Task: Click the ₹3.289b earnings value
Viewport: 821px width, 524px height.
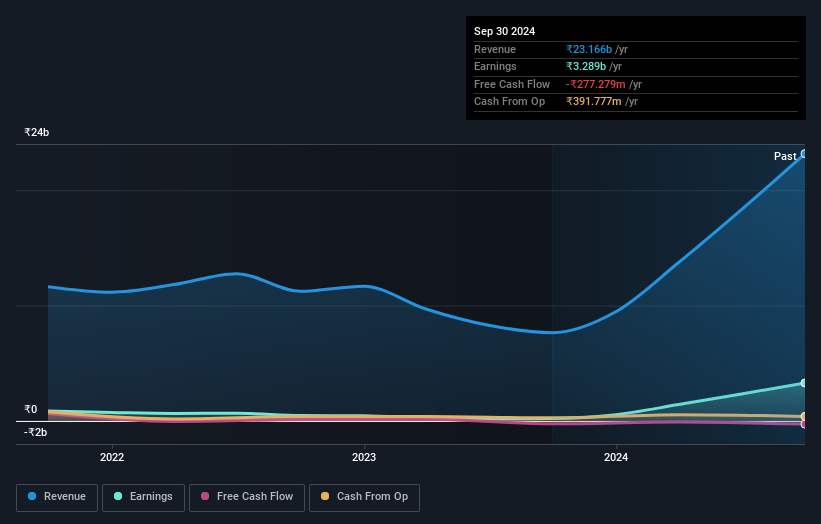Action: [586, 66]
